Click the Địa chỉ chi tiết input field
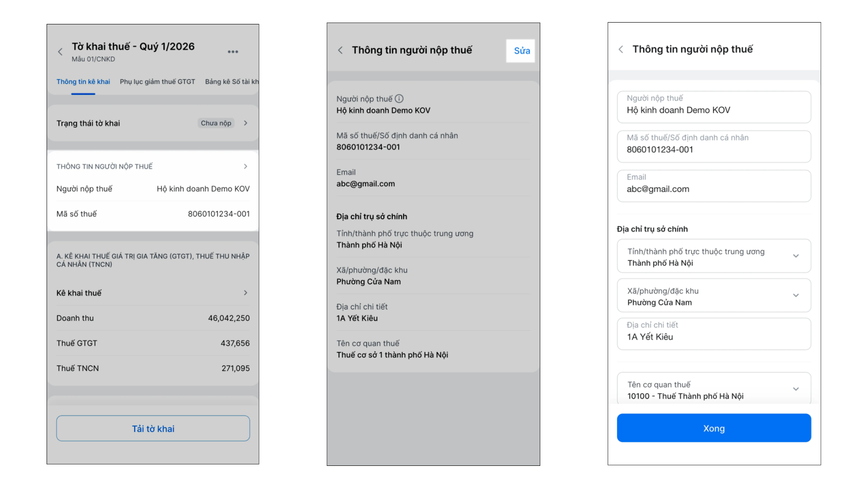The width and height of the screenshot is (868, 488). tap(714, 334)
